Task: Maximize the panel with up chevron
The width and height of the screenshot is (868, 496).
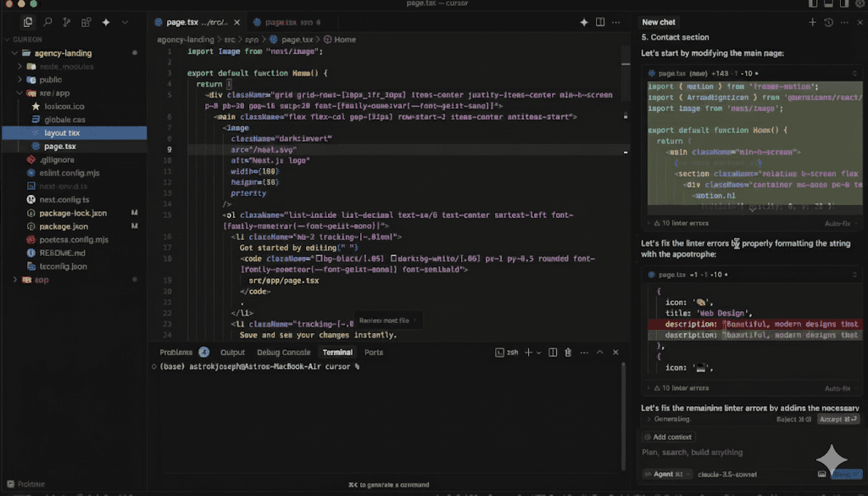Action: [x=599, y=352]
